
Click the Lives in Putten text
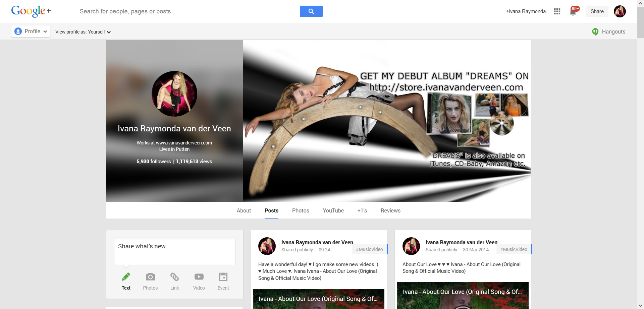(x=174, y=149)
